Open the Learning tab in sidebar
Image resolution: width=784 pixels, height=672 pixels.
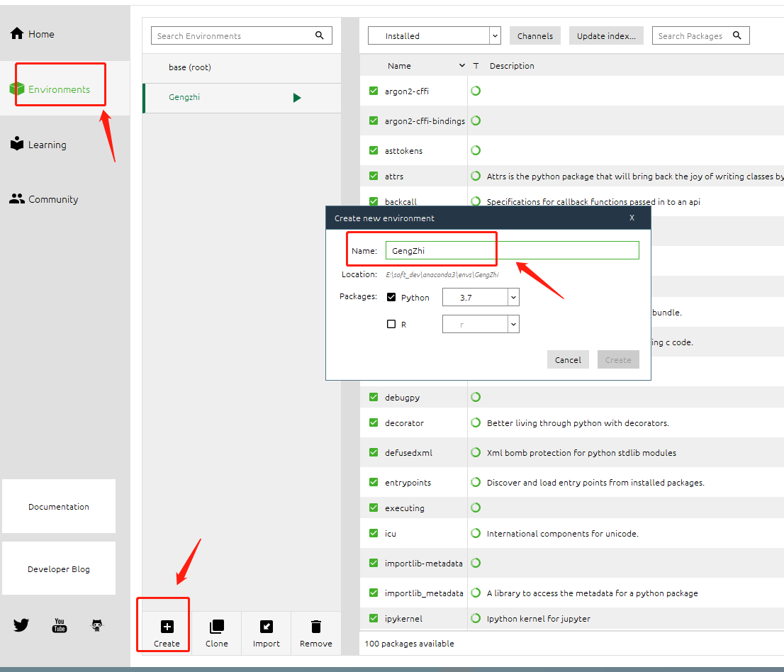pos(38,145)
